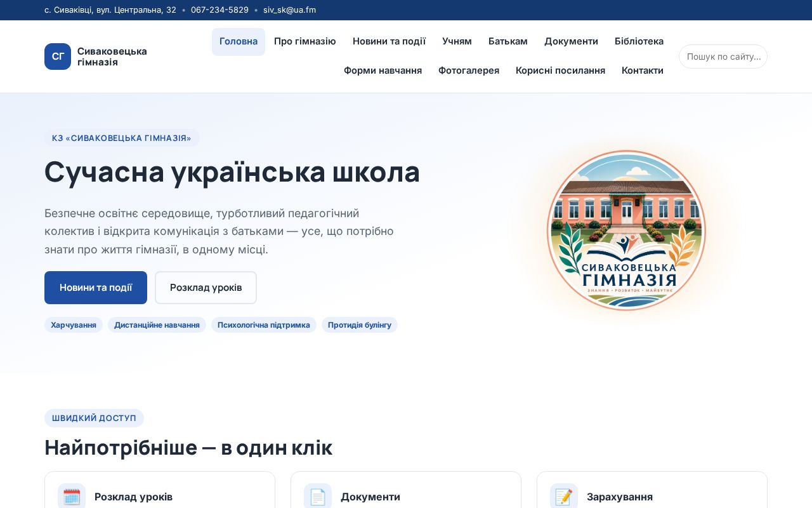Viewport: 812px width, 508px height.
Task: Open the calendar icon beside Розклад уроків
Action: (x=72, y=497)
